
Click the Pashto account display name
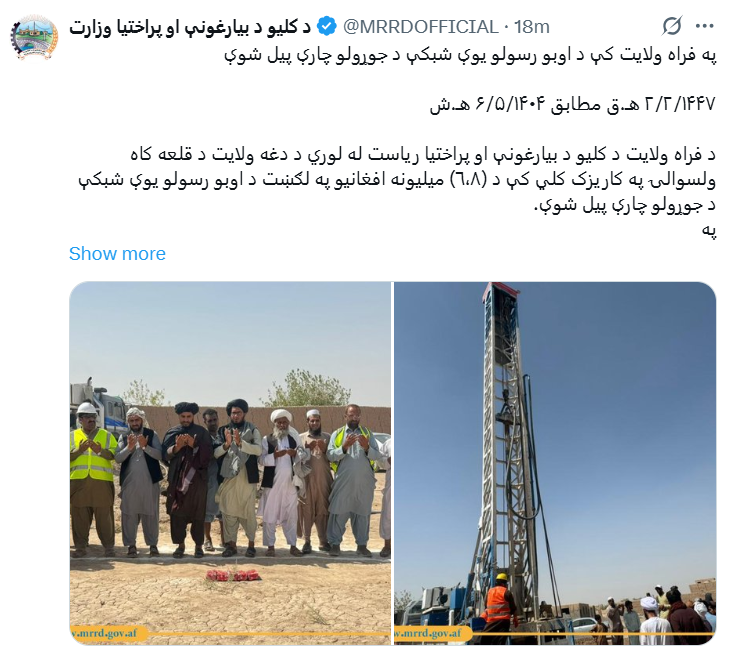click(x=190, y=27)
